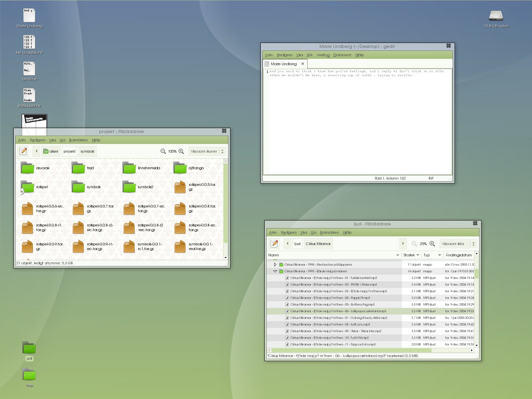Close the gedit window
The image size is (532, 399).
tap(449, 46)
